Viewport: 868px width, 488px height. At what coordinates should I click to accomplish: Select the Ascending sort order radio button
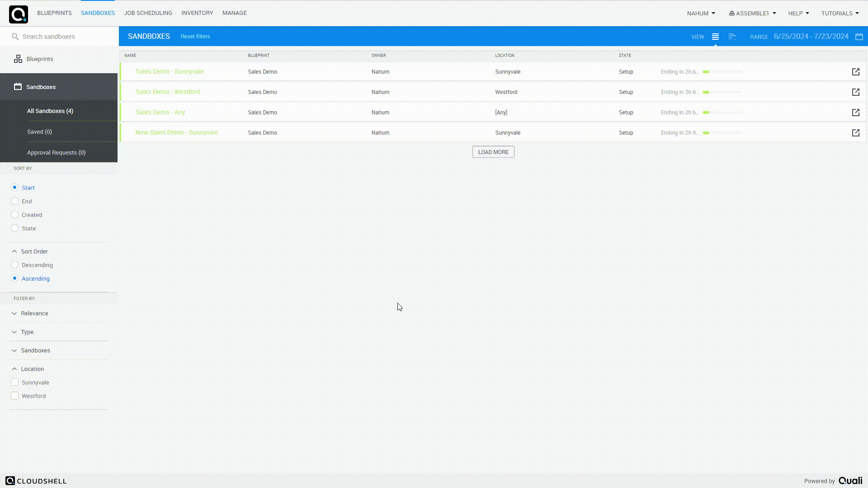[x=14, y=278]
